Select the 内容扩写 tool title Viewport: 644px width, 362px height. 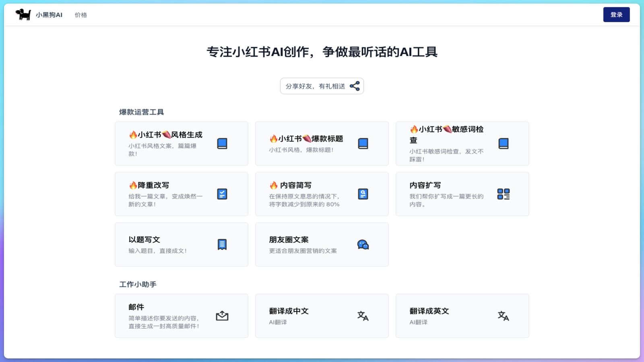(425, 185)
